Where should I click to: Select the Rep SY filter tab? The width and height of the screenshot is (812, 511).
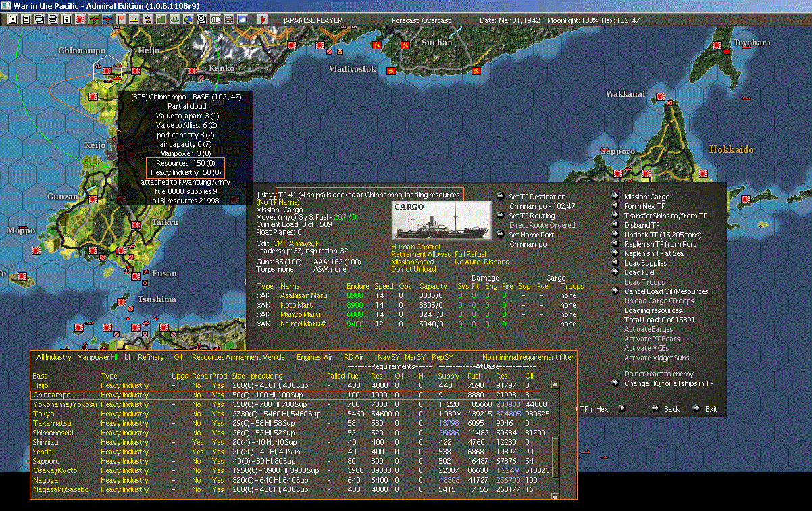click(x=442, y=357)
